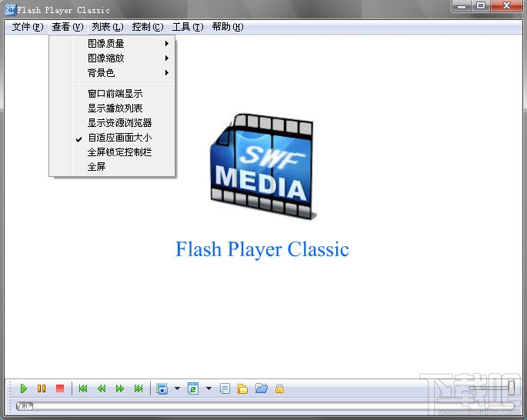Viewport: 527px width, 420px height.
Task: Click the green Play button
Action: pyautogui.click(x=24, y=388)
